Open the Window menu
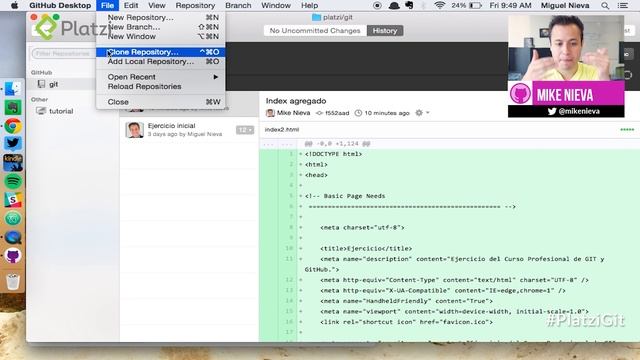Viewport: 640px width, 360px height. coord(276,5)
